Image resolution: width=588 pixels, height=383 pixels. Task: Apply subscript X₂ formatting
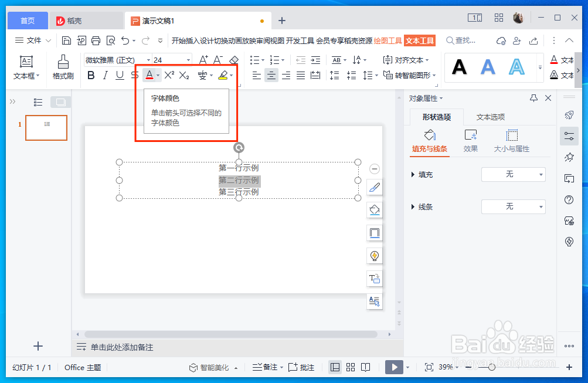183,75
